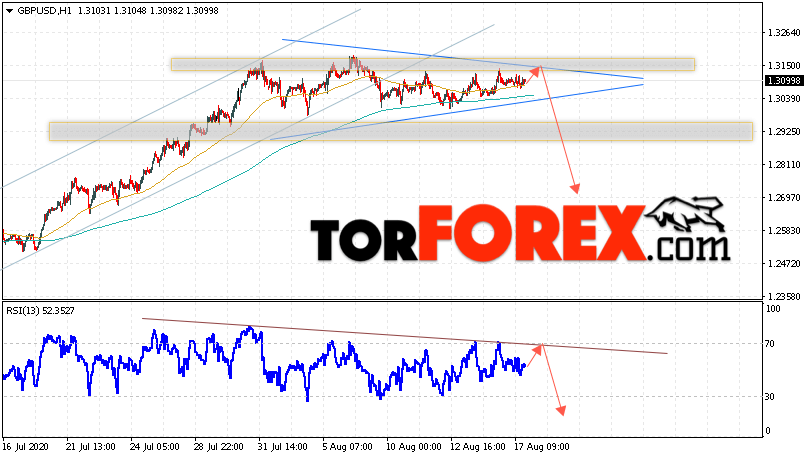
Task: Select the GBPUSD,H1 symbol label
Action: (x=45, y=10)
